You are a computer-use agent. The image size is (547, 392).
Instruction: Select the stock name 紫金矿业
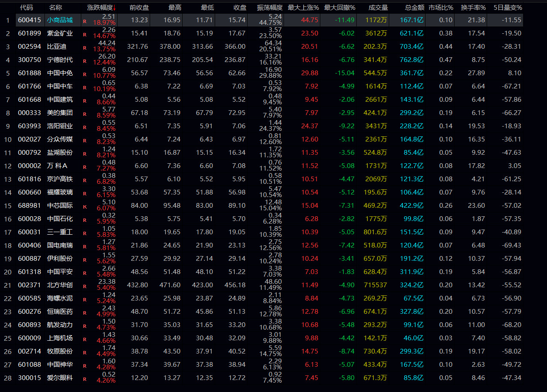60,33
